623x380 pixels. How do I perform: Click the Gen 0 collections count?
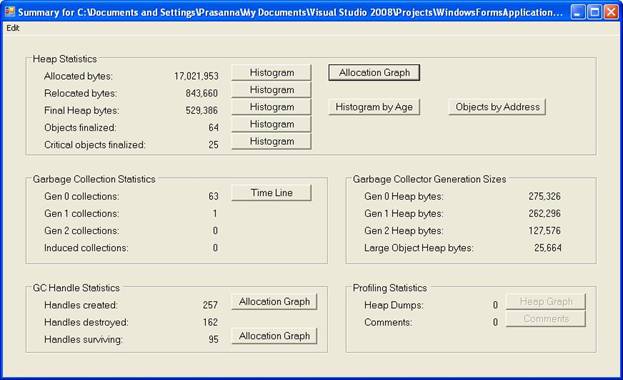click(213, 196)
